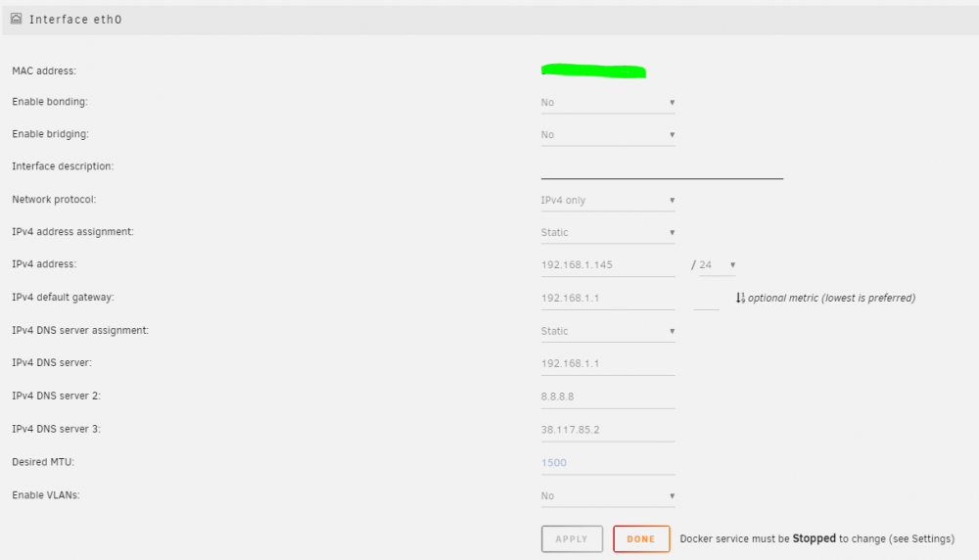Click the 'Enable VLANs:' label

coord(46,495)
